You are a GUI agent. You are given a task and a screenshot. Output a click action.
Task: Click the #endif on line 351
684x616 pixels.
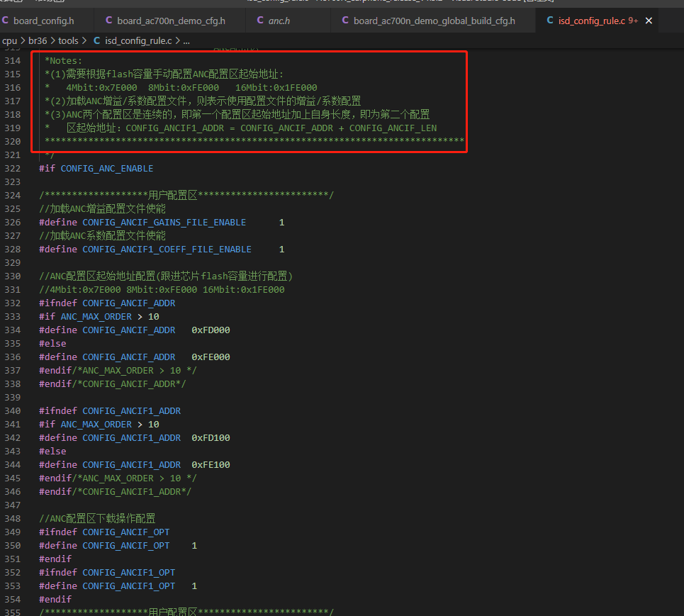pos(55,559)
